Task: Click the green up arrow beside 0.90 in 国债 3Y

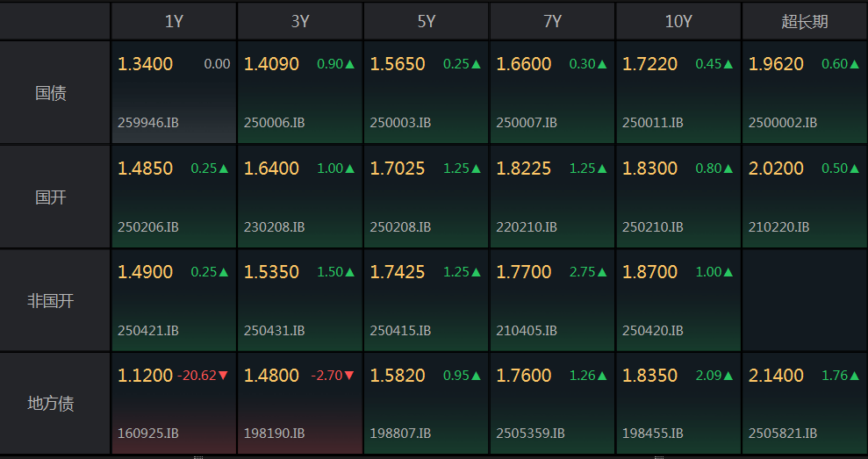Action: tap(350, 64)
